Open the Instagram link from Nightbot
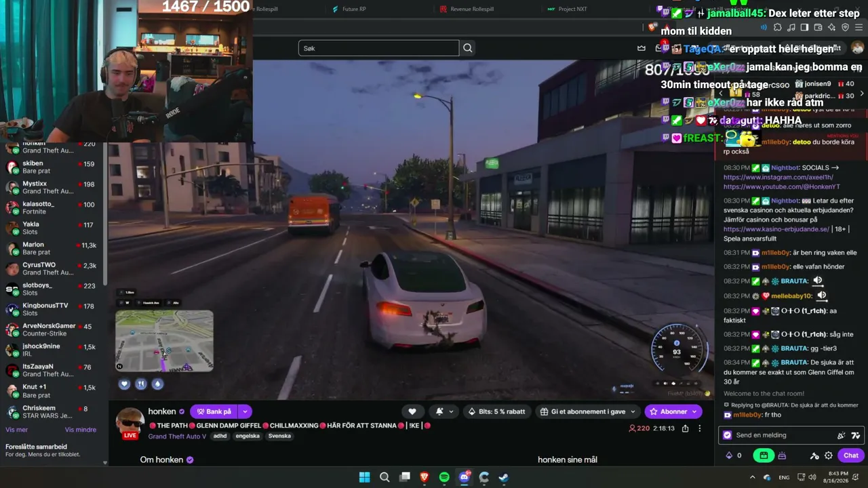868x488 pixels. tap(778, 178)
